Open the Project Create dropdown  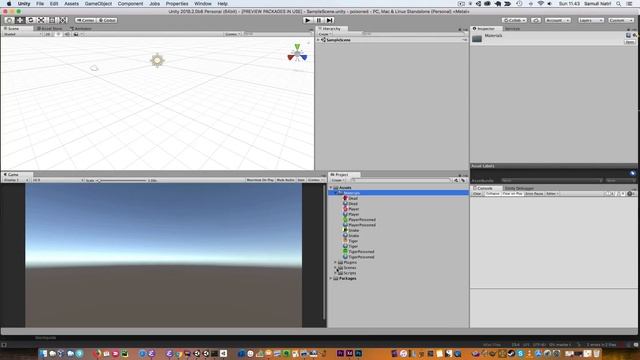[338, 180]
